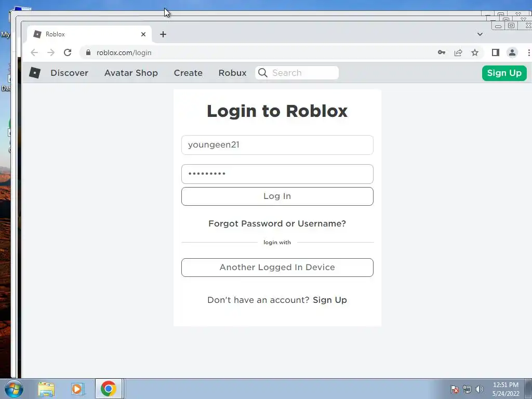Open the Chrome profile avatar

point(512,52)
